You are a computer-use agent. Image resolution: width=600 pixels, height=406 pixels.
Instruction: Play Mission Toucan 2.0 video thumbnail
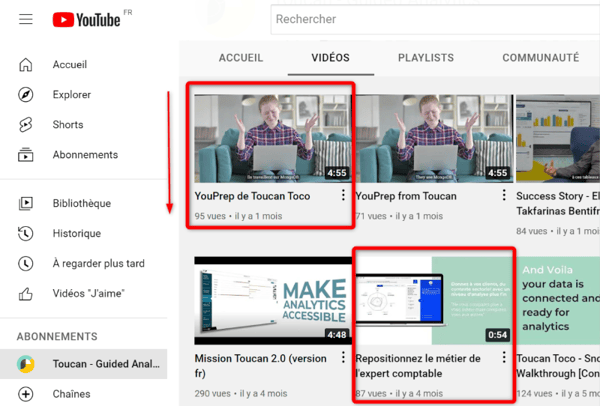(270, 301)
